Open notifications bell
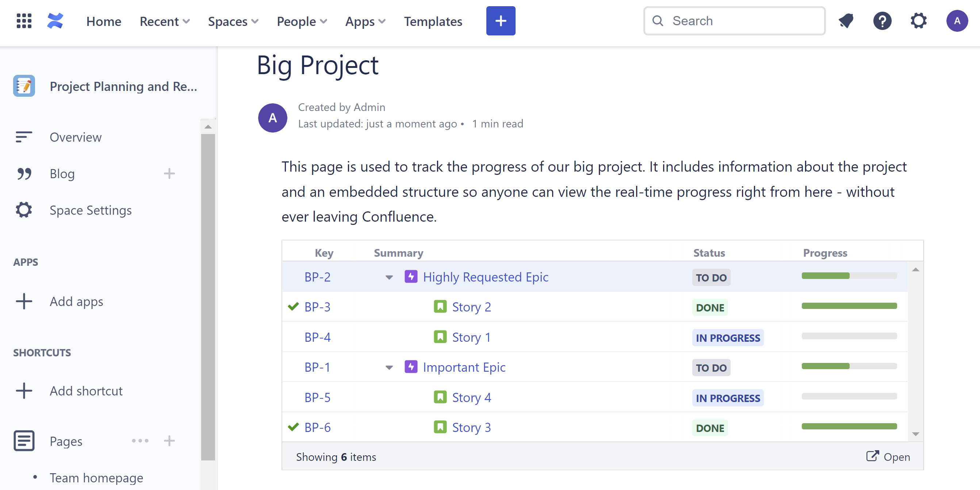This screenshot has height=490, width=980. coord(845,21)
